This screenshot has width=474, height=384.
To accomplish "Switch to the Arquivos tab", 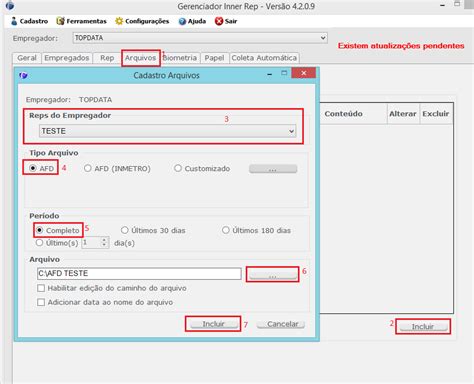I will tap(140, 58).
